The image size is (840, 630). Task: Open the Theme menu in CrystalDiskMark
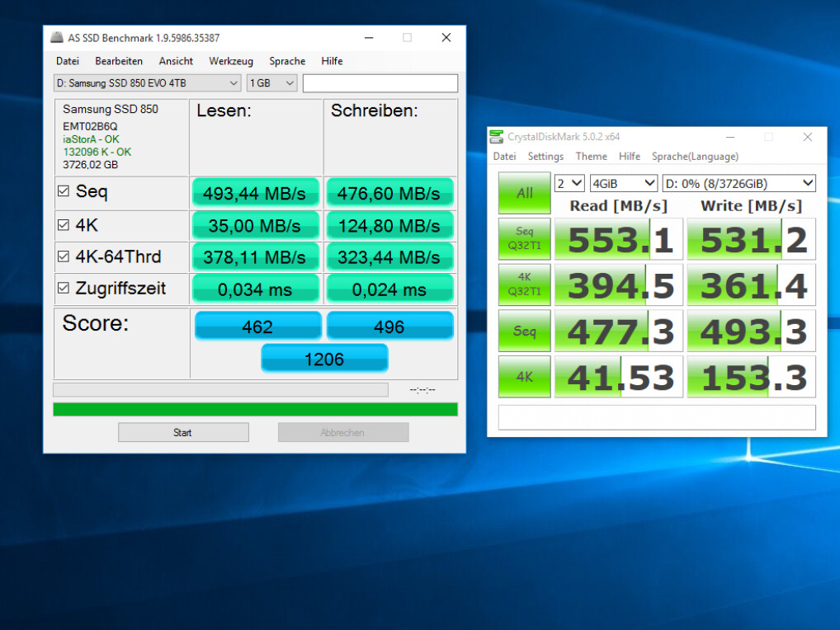coord(592,157)
